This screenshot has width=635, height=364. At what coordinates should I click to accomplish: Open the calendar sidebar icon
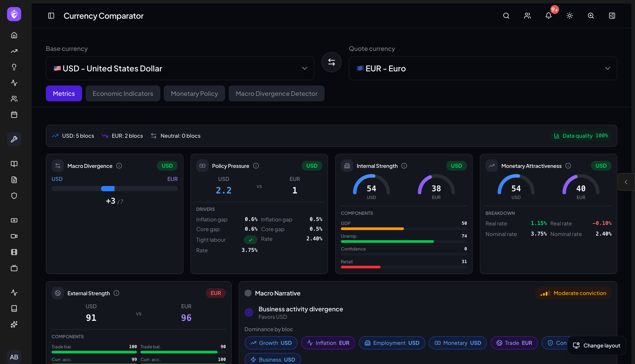[x=14, y=115]
